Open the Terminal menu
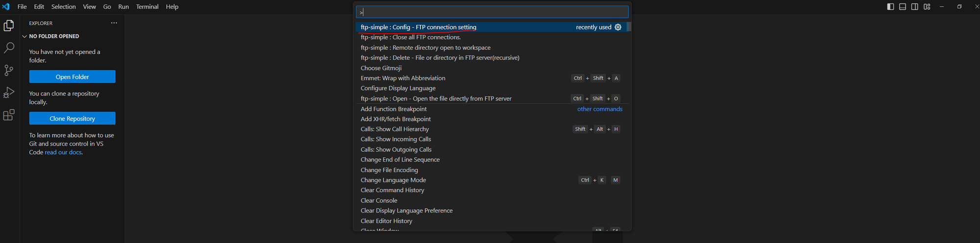The width and height of the screenshot is (980, 243). tap(147, 7)
